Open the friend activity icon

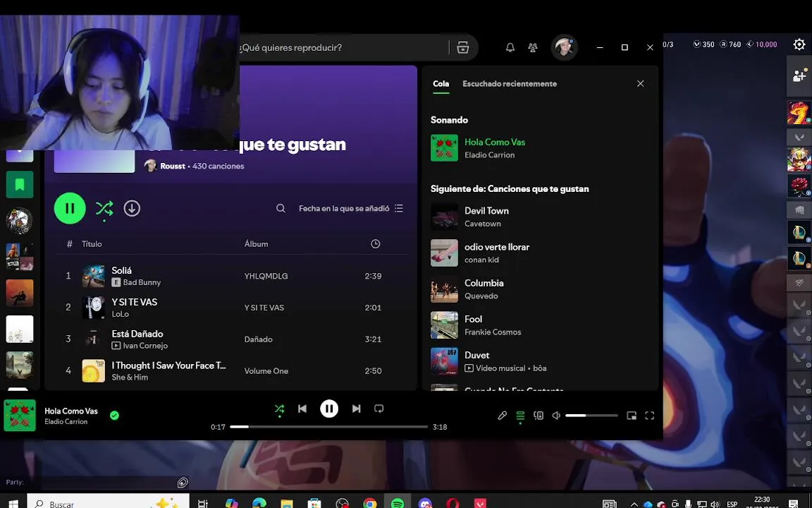pyautogui.click(x=532, y=48)
